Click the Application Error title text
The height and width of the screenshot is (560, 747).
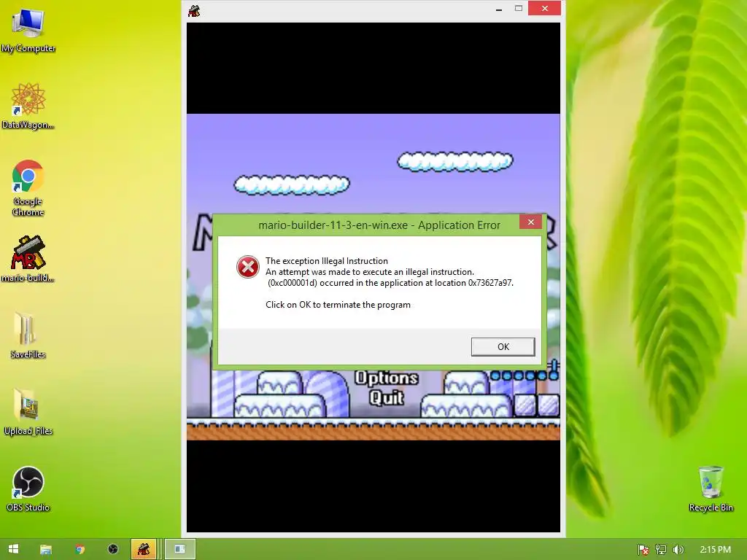click(x=379, y=225)
